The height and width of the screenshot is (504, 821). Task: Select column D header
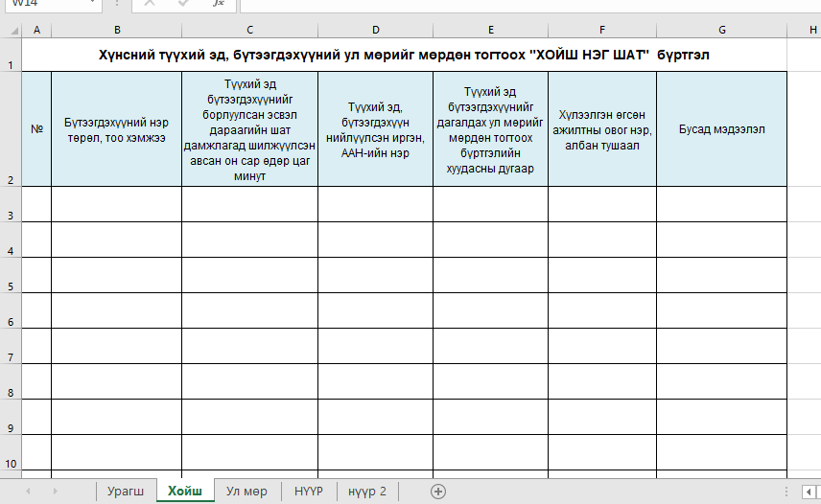pos(375,31)
